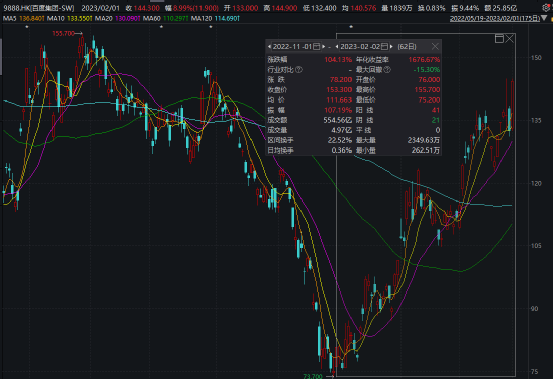553x379 pixels.
Task: Step end date 2023-02-02 backward
Action: tap(337, 47)
